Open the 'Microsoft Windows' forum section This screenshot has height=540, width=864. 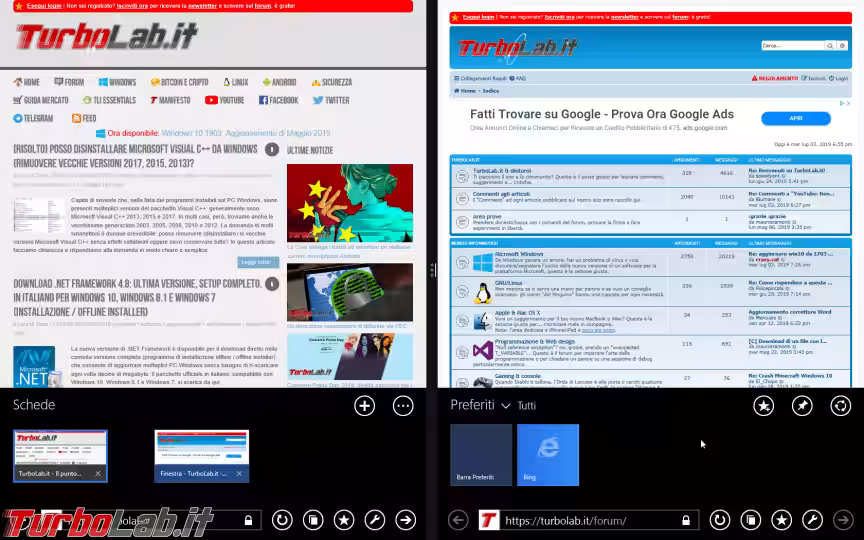tap(519, 254)
